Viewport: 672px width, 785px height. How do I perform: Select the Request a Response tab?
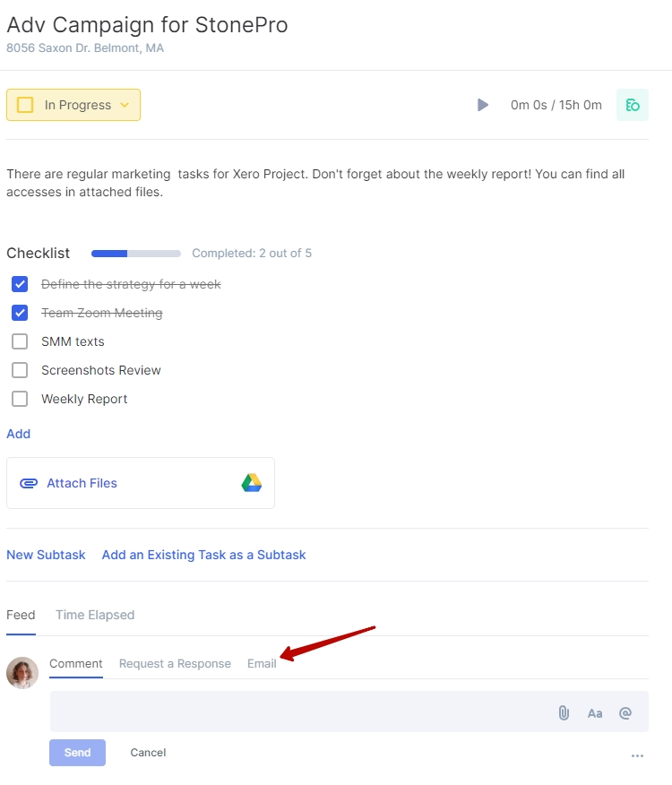pyautogui.click(x=175, y=663)
